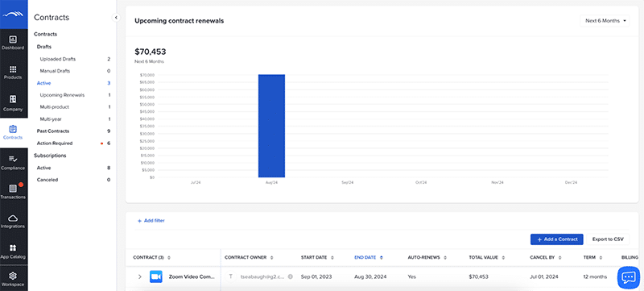
Task: Open the Zoom Video Com... contract name
Action: coord(192,276)
